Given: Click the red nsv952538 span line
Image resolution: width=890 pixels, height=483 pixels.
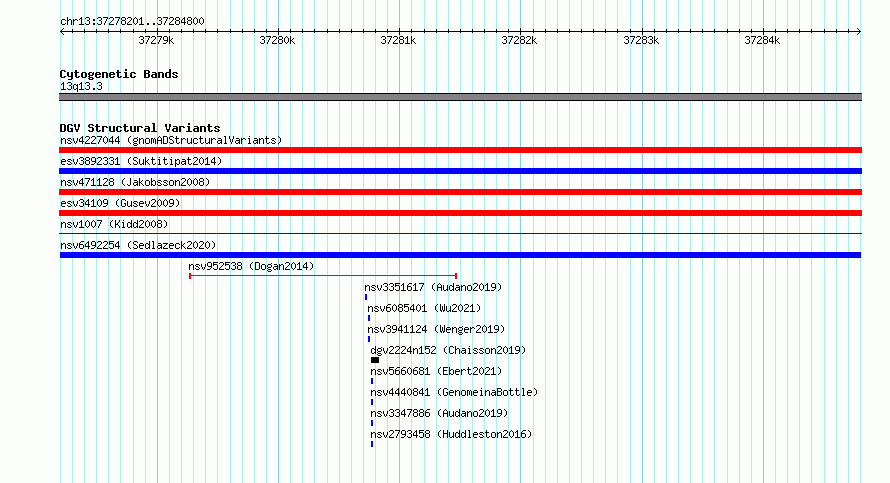Looking at the screenshot, I should click(323, 276).
